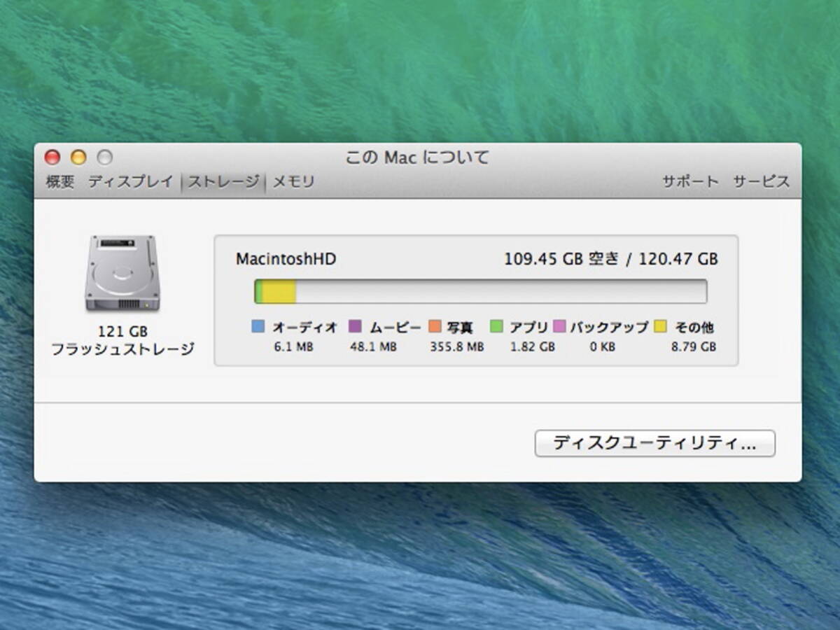Click the フラッシュストレージ label
This screenshot has height=630, width=840.
[x=122, y=349]
